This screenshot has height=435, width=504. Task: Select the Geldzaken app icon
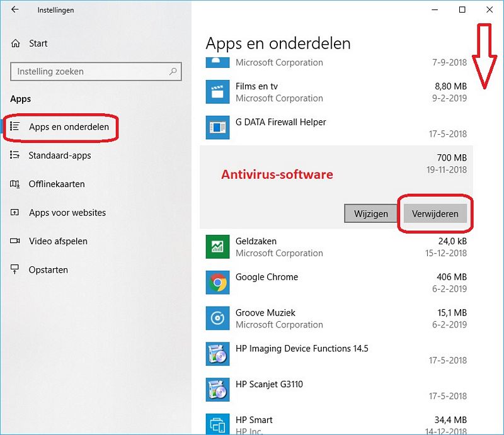coord(217,247)
